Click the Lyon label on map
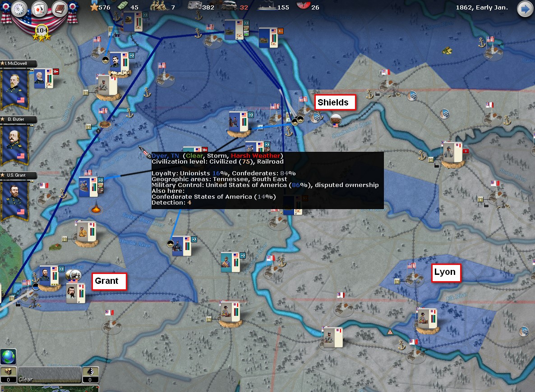The image size is (535, 392). pos(445,272)
